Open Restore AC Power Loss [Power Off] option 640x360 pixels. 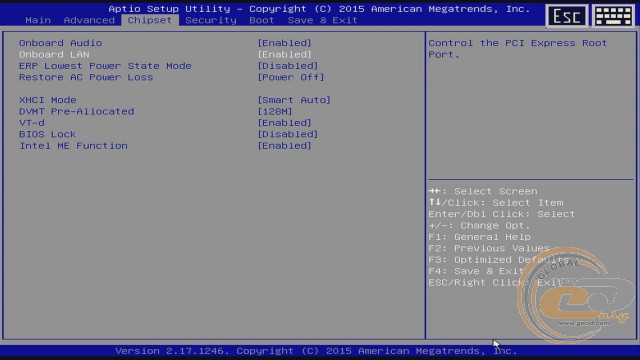click(291, 77)
